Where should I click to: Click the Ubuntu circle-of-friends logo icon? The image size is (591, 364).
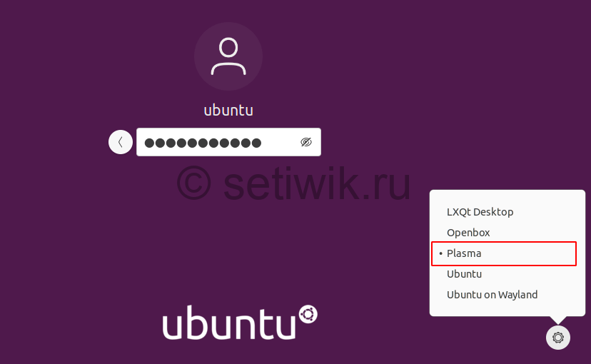click(x=308, y=314)
